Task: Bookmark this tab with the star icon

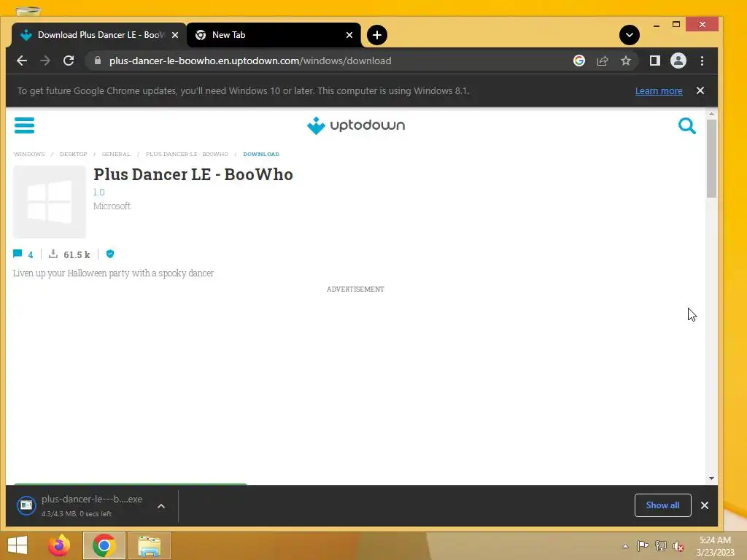Action: click(x=626, y=61)
